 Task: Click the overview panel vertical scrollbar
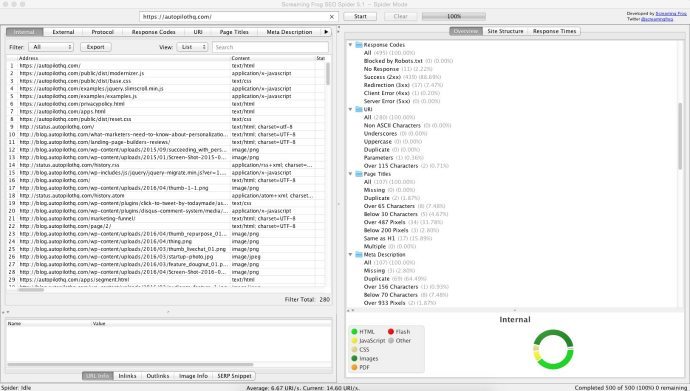(680, 136)
